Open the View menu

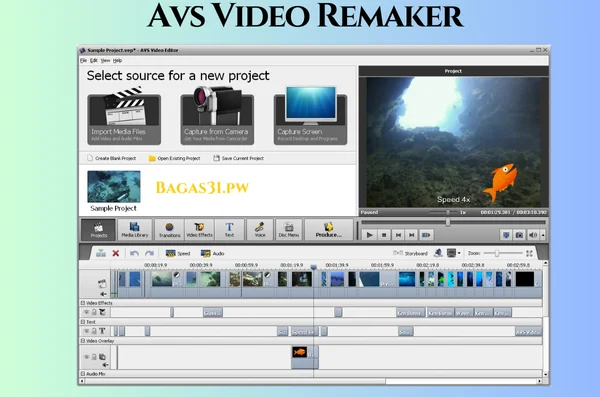click(x=105, y=60)
